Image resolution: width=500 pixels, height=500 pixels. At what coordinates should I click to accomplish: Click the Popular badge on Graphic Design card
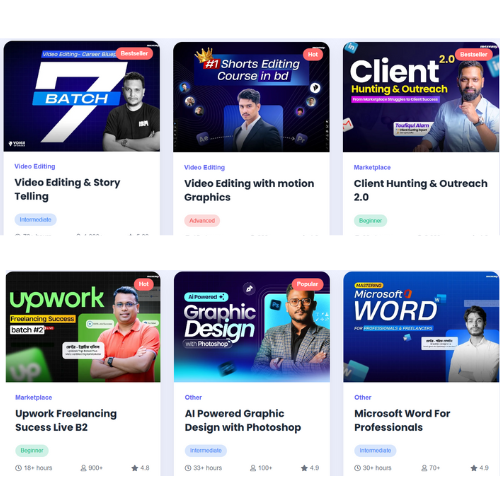307,284
